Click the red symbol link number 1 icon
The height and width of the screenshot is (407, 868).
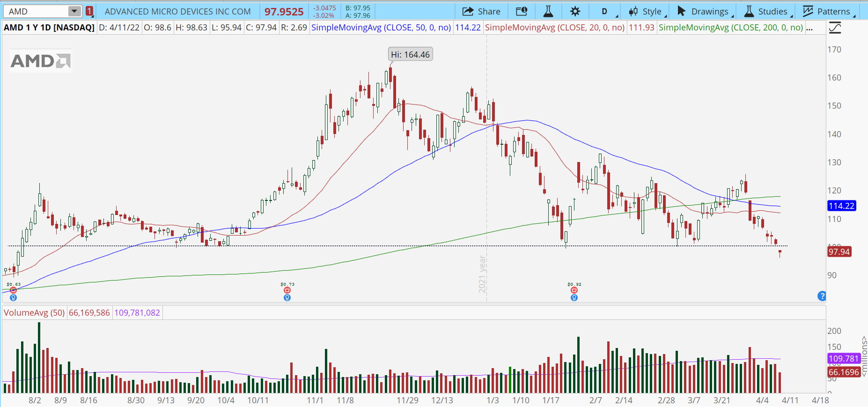[x=89, y=11]
